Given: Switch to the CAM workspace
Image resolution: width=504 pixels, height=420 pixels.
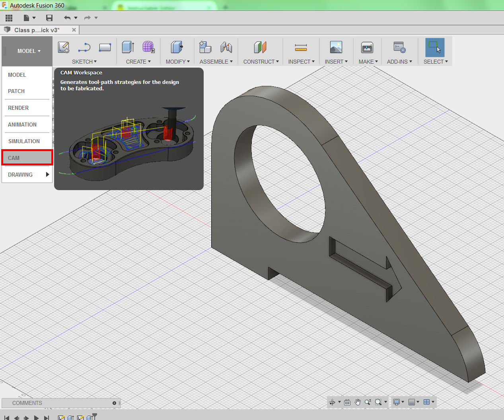Looking at the screenshot, I should (x=27, y=158).
